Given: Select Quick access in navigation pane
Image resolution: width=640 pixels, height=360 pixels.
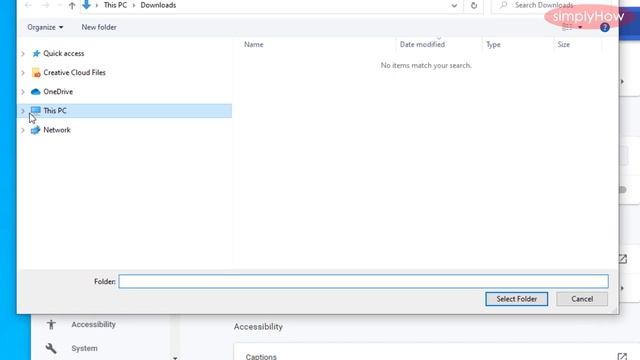Looking at the screenshot, I should tap(64, 53).
